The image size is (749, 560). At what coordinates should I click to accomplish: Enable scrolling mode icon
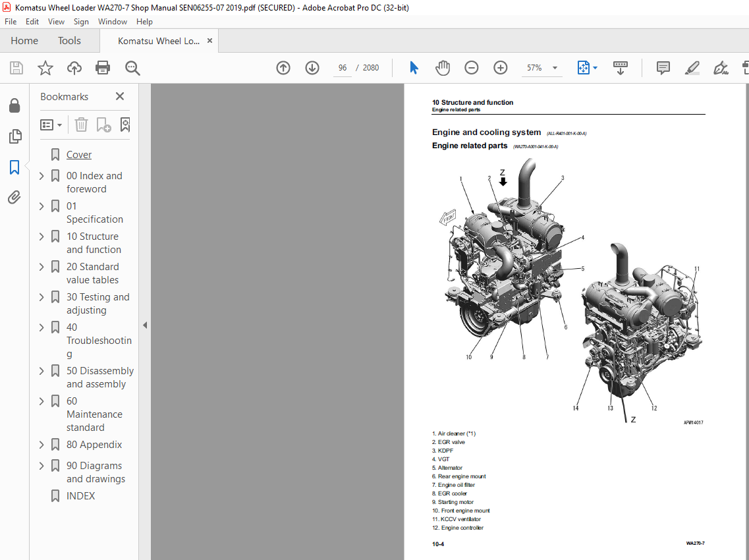(x=620, y=68)
